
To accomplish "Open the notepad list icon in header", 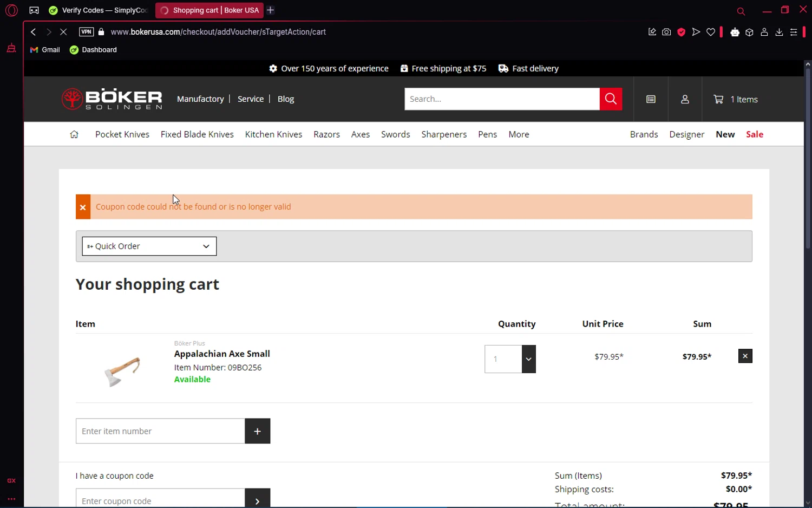I will point(651,99).
